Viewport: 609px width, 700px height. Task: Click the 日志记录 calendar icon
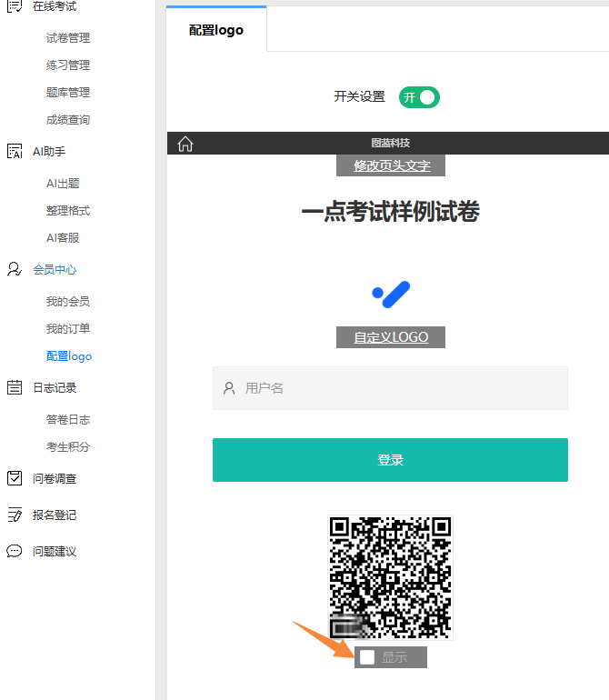click(15, 387)
